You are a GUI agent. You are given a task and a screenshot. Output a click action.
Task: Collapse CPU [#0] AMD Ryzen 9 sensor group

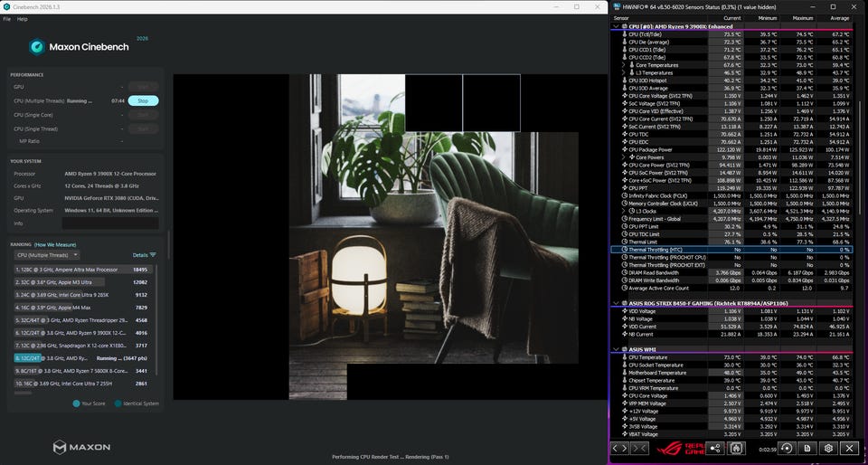616,26
